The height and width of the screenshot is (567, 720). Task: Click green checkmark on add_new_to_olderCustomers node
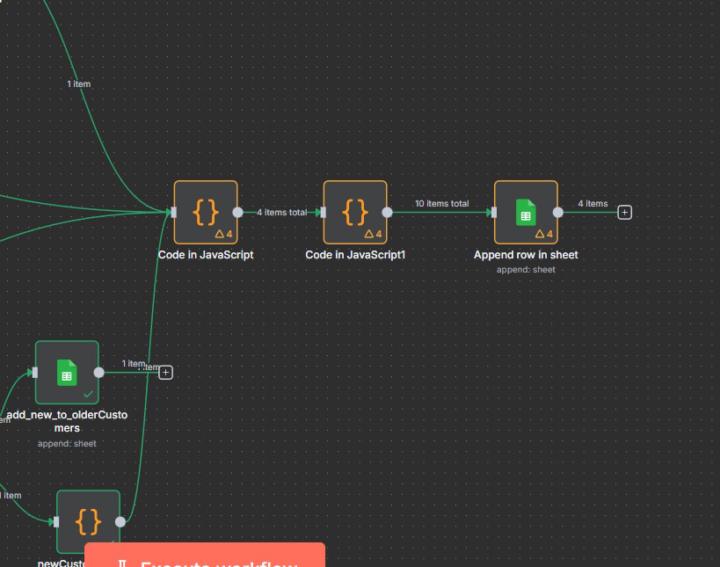tap(88, 395)
